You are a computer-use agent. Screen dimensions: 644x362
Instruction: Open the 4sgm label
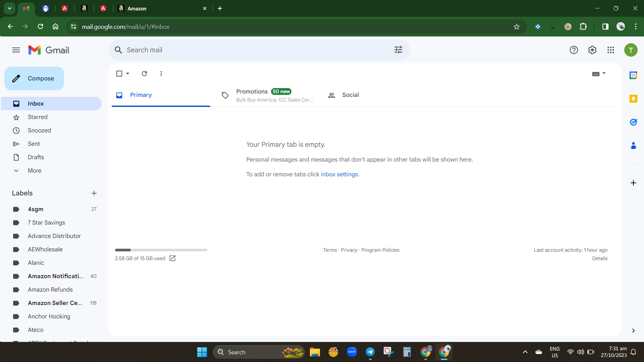pyautogui.click(x=51, y=209)
